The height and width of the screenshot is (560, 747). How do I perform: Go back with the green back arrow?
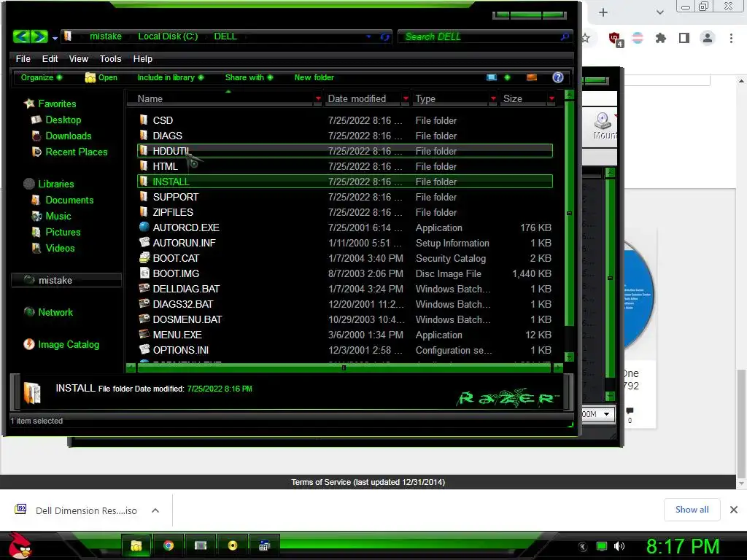click(x=21, y=36)
